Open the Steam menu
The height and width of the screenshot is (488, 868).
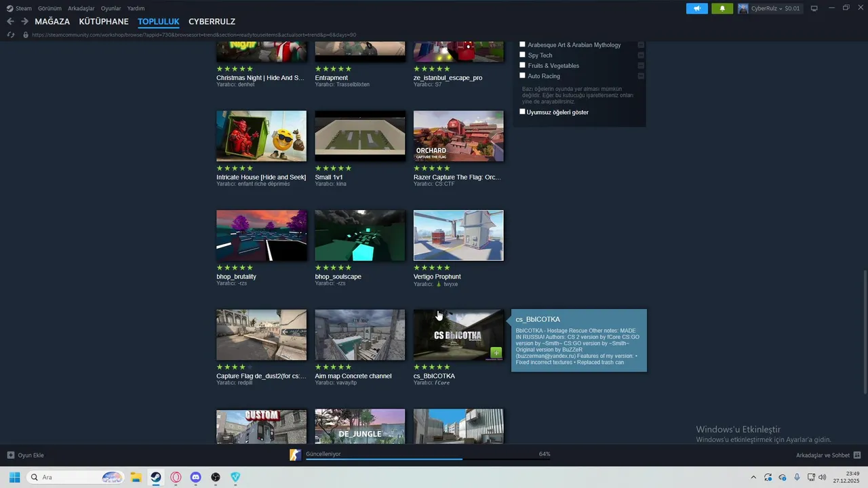click(x=24, y=9)
